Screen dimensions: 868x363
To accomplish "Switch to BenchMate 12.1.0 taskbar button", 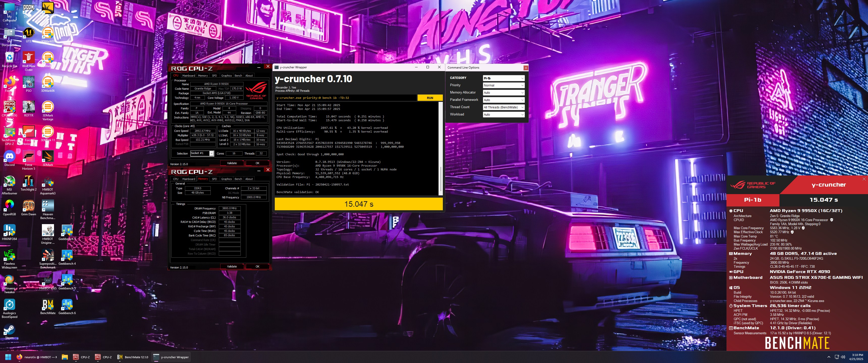I will tap(133, 357).
